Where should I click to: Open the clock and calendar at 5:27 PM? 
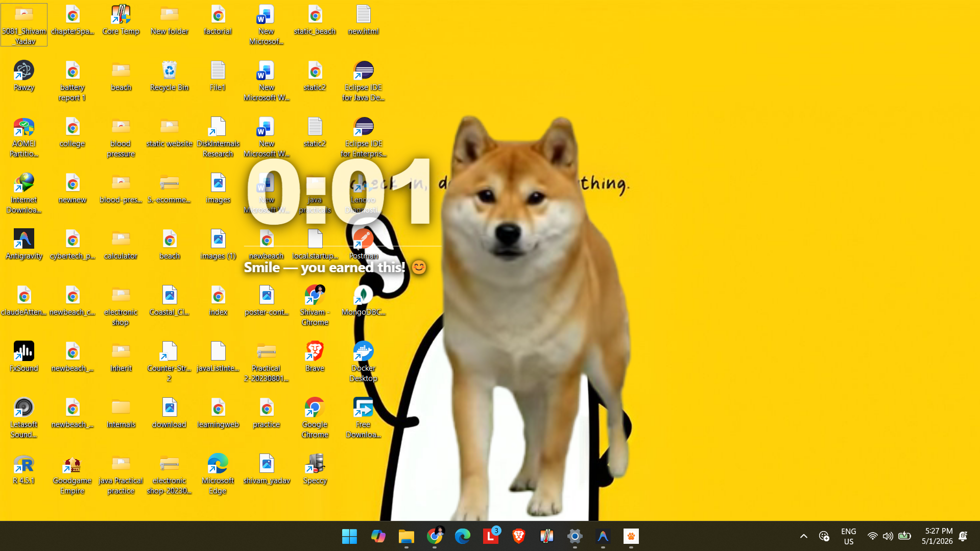tap(938, 536)
